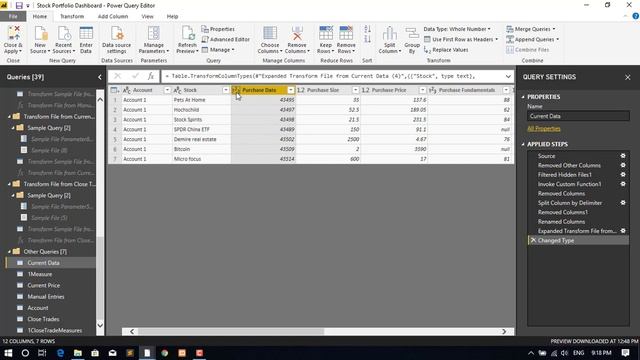Screen dimensions: 640x360
Task: Open the New Source icon
Action: tap(40, 33)
